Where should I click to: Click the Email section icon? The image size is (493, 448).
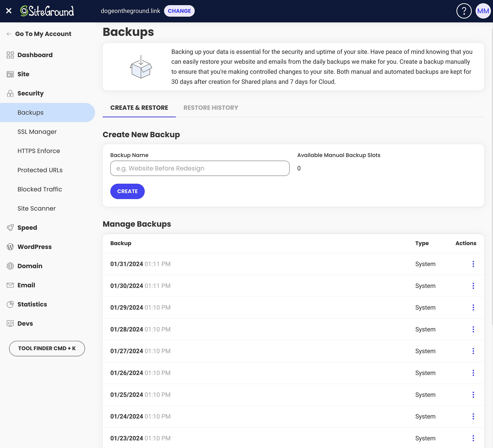[10, 285]
